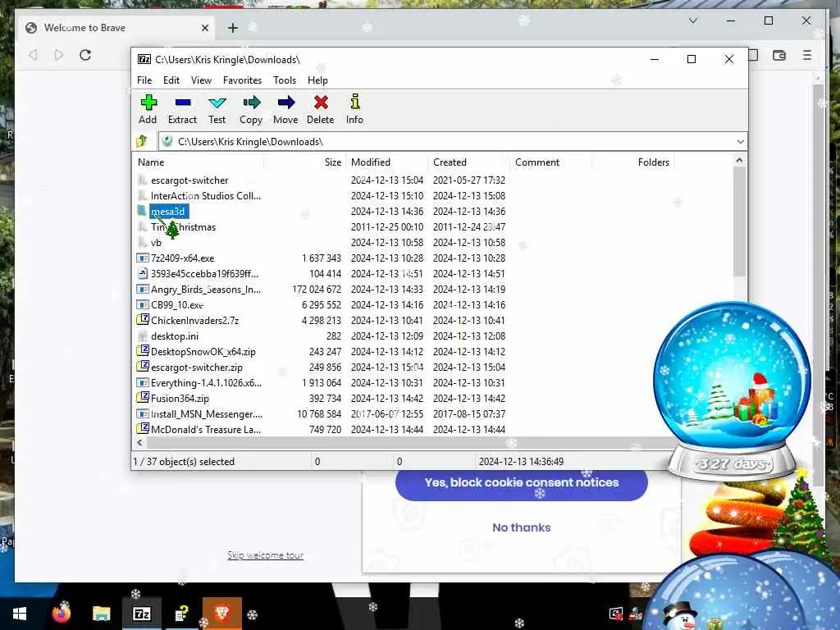
Task: Select McDonald's Treasure La... archive
Action: click(x=206, y=430)
